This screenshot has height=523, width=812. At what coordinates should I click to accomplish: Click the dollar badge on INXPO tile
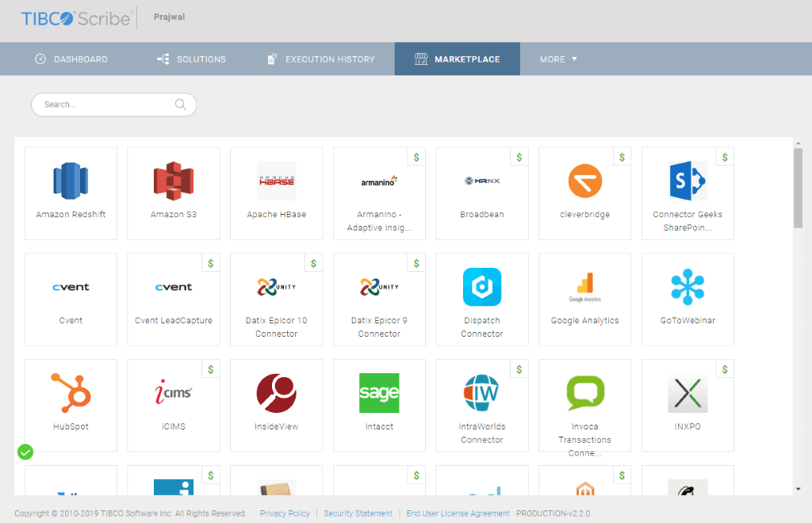[x=725, y=369]
